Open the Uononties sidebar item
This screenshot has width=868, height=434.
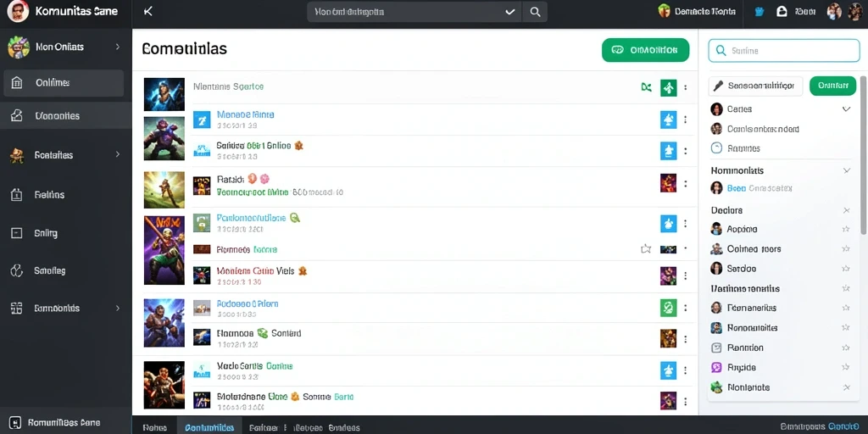pos(66,115)
